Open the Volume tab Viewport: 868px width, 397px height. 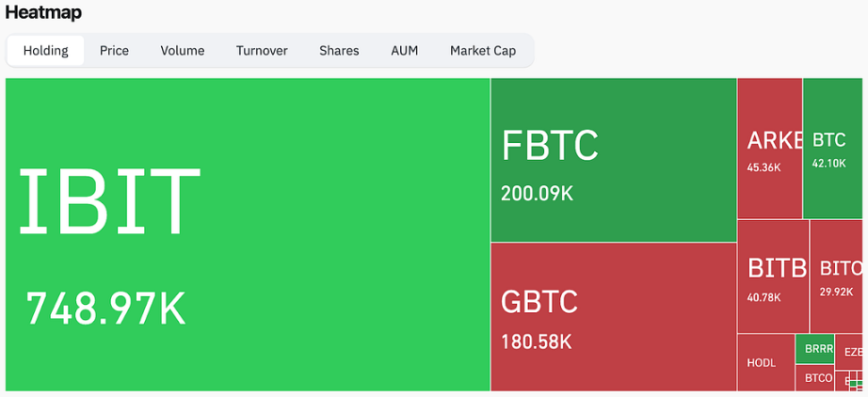coord(183,51)
